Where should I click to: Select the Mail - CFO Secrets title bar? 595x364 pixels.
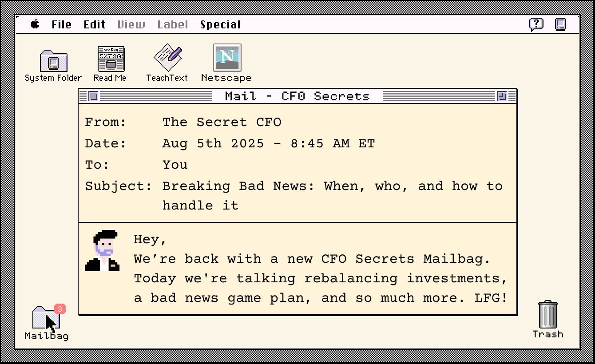point(297,96)
